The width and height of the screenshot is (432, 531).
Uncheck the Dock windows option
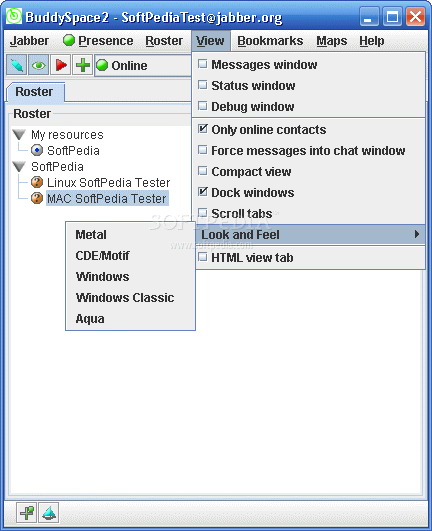[x=202, y=192]
